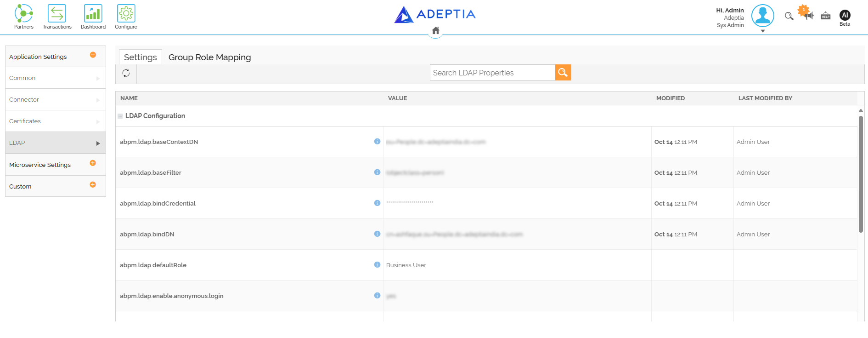Select Certificates in the sidebar
The height and width of the screenshot is (338, 868).
point(56,121)
